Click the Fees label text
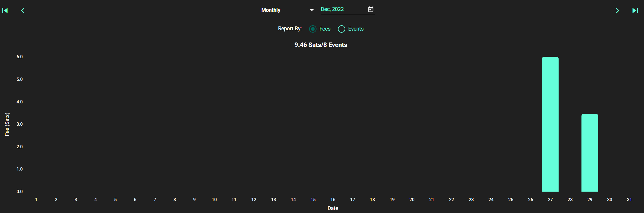The width and height of the screenshot is (644, 213). click(325, 29)
